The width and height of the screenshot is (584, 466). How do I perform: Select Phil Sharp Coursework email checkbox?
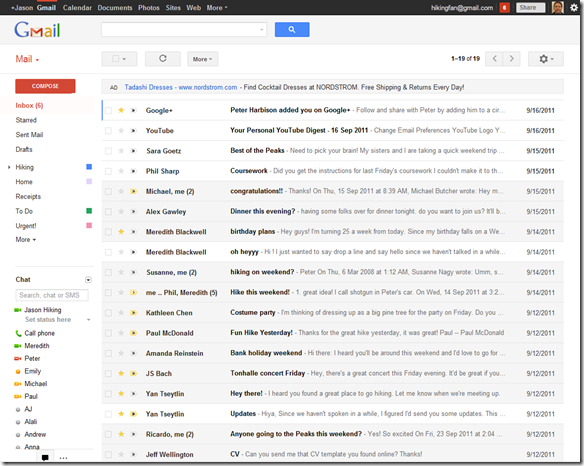[108, 171]
